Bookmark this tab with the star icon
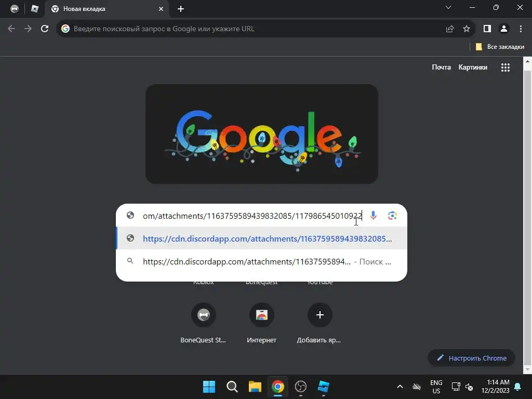 [467, 29]
